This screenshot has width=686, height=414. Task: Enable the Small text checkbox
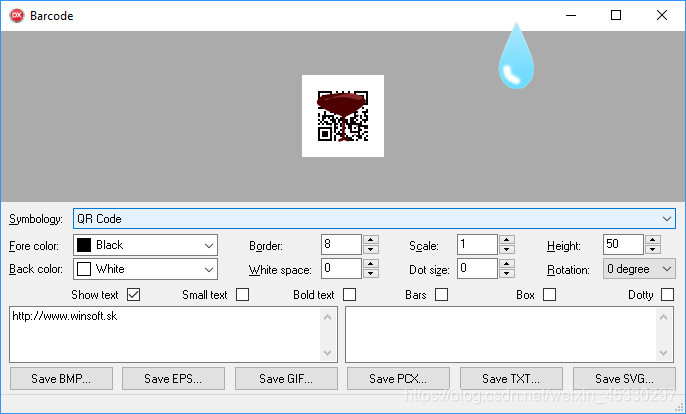[242, 295]
